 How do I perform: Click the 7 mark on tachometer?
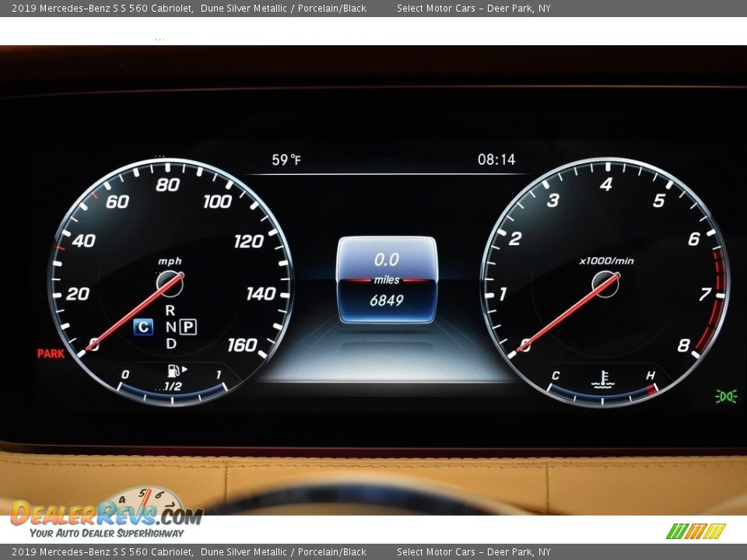705,294
